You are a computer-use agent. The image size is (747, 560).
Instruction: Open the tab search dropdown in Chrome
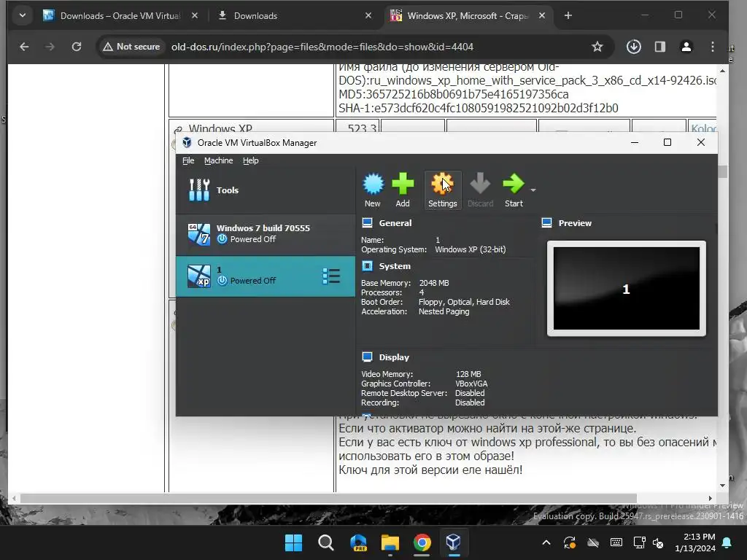click(23, 16)
